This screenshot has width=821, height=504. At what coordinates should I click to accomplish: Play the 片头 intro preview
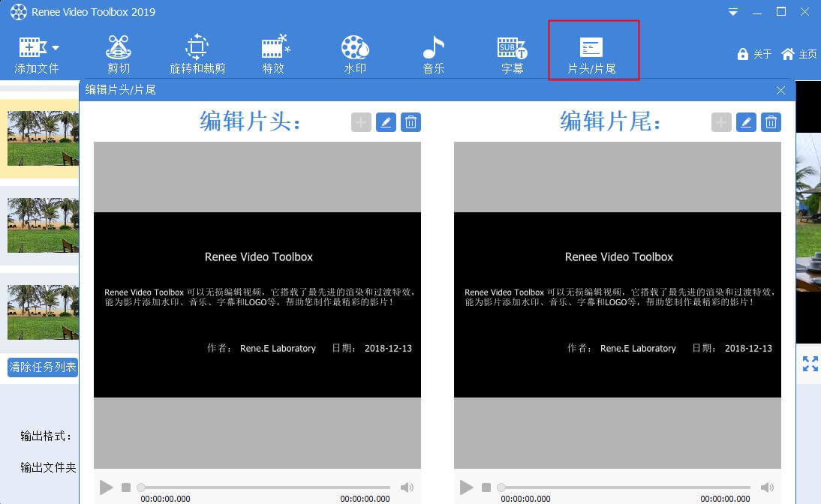pyautogui.click(x=107, y=487)
